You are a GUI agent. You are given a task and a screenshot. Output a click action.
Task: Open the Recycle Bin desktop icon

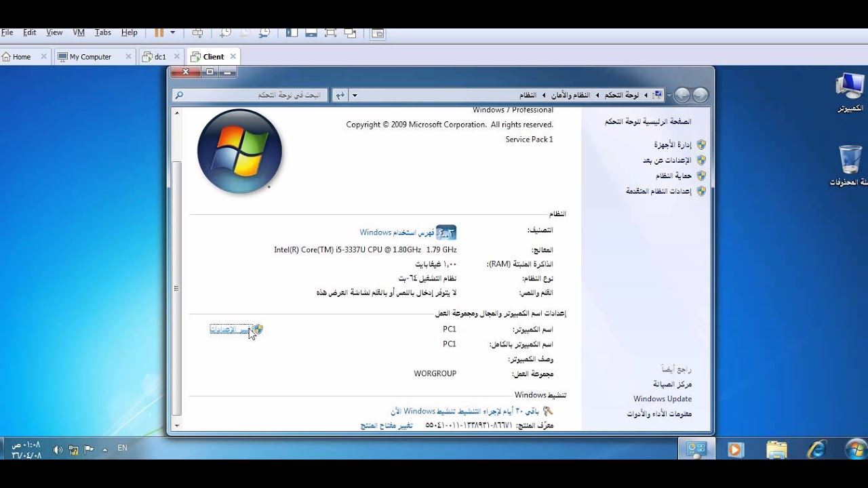(848, 166)
